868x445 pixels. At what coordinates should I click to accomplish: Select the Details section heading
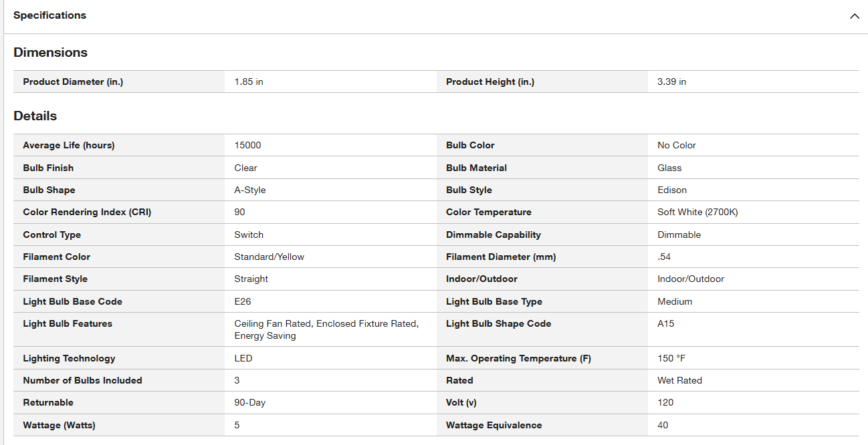[35, 116]
